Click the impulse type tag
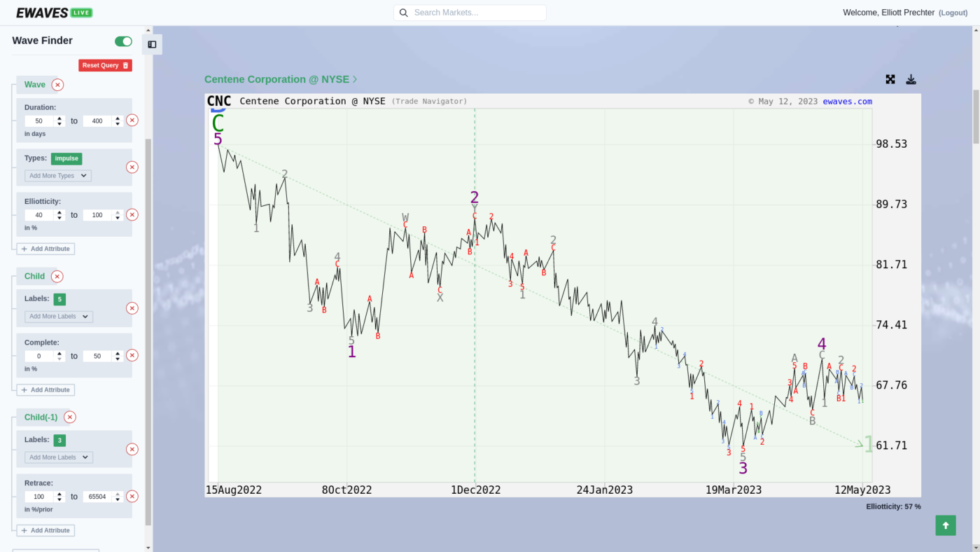The width and height of the screenshot is (980, 552). tap(66, 158)
